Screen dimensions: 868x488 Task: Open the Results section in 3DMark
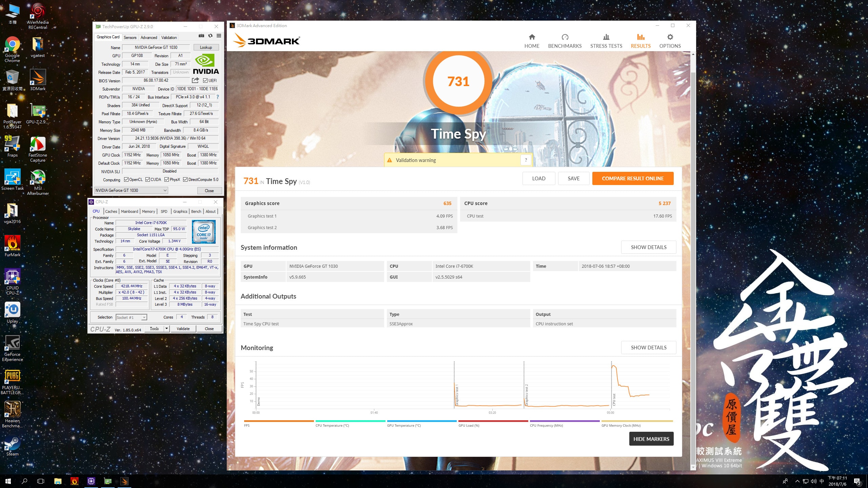640,41
